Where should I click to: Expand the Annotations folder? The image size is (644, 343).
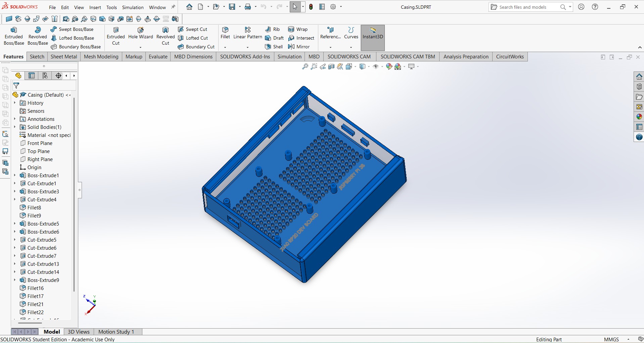pyautogui.click(x=15, y=119)
